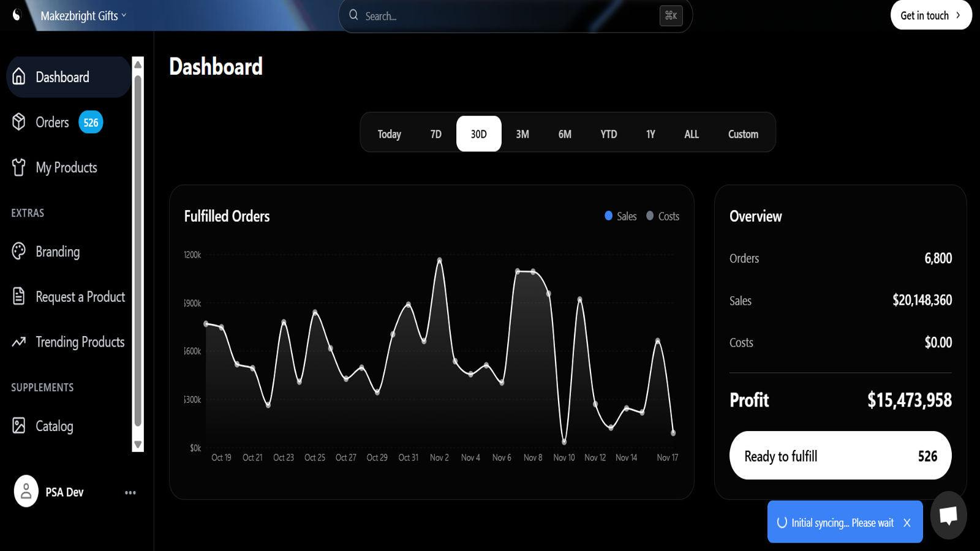Image resolution: width=980 pixels, height=551 pixels.
Task: Toggle the Costs series in chart legend
Action: coord(663,216)
